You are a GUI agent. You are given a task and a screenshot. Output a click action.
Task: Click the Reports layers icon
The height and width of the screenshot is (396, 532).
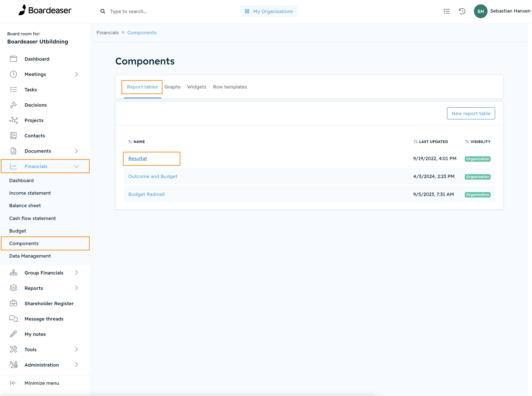click(13, 288)
